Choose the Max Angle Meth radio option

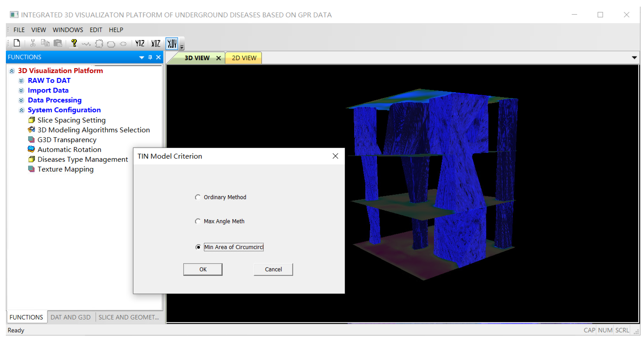(x=198, y=221)
